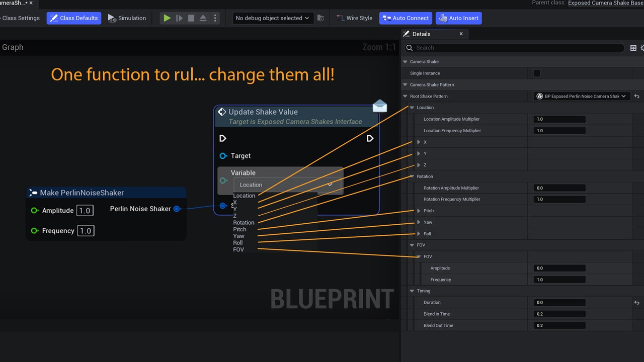Open the Exposed Camera Shake Base parent class link

pyautogui.click(x=606, y=3)
